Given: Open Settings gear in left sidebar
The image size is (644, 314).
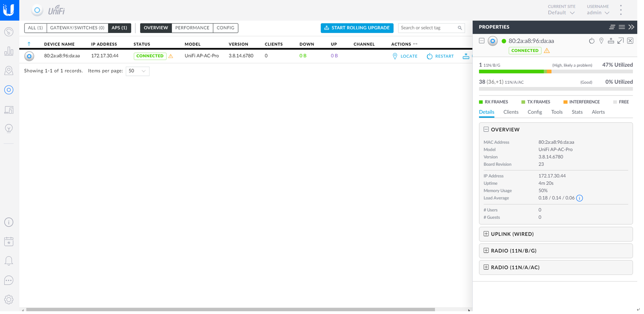Looking at the screenshot, I should pos(9,300).
